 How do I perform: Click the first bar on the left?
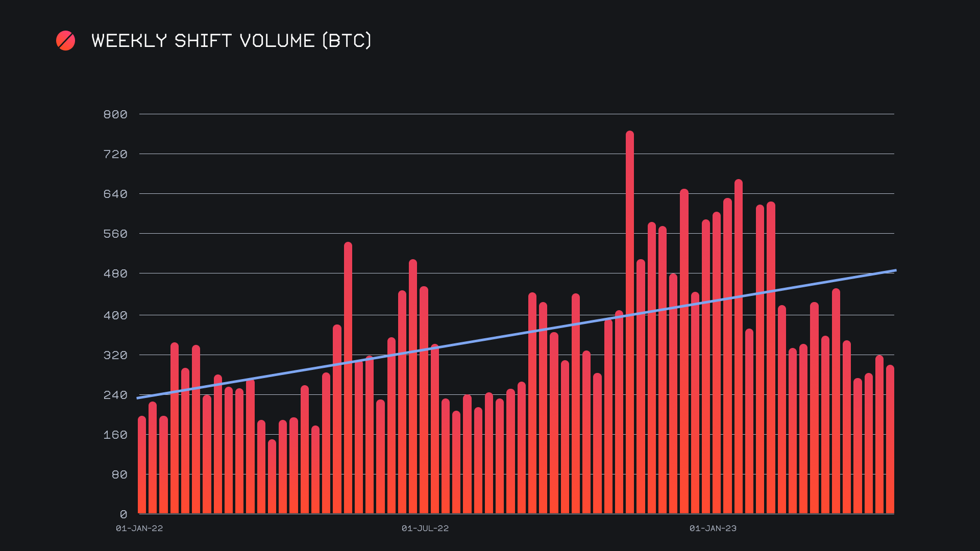point(142,464)
